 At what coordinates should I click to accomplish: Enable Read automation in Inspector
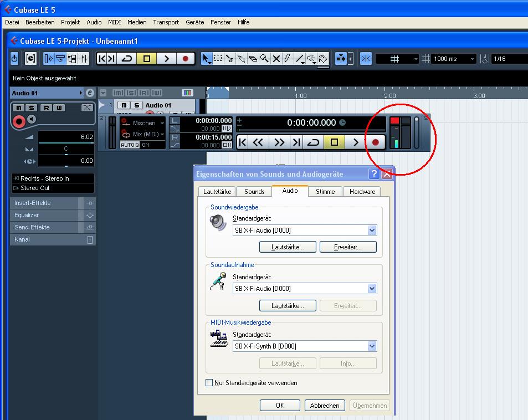[46, 108]
